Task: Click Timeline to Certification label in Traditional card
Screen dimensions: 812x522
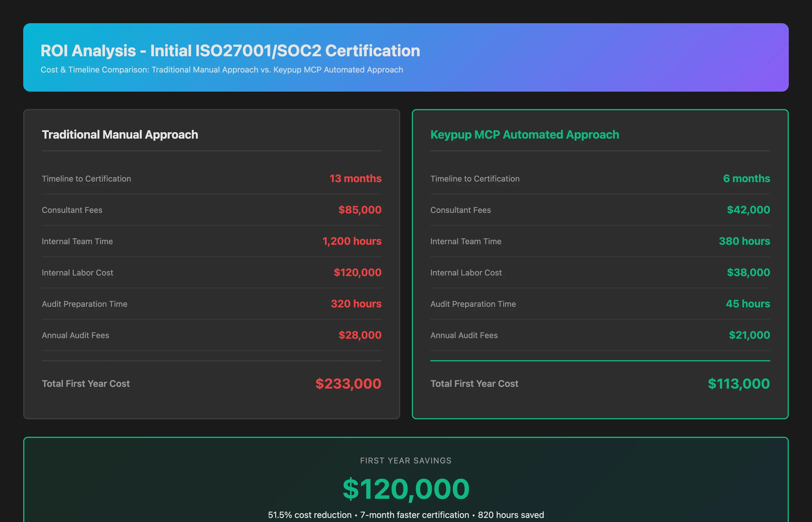Action: (86, 179)
